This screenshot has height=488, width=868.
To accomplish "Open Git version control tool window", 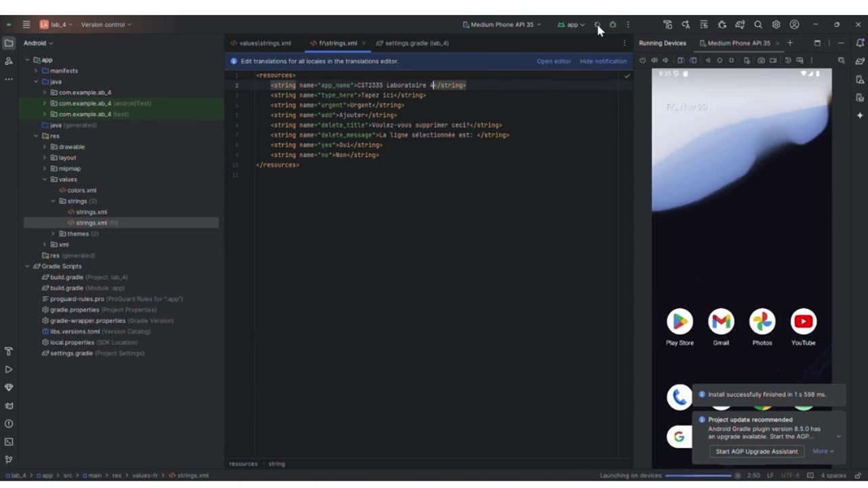I will pos(9,460).
